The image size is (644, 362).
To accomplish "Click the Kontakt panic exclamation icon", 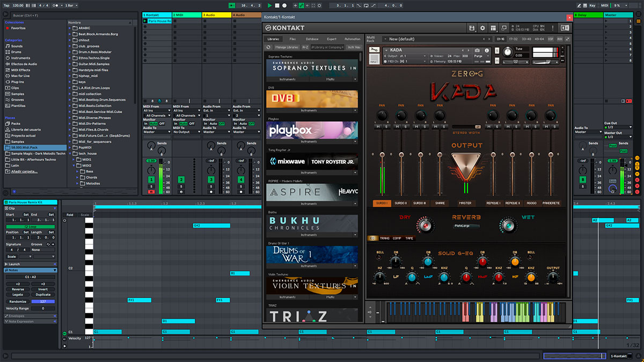I will coord(552,28).
